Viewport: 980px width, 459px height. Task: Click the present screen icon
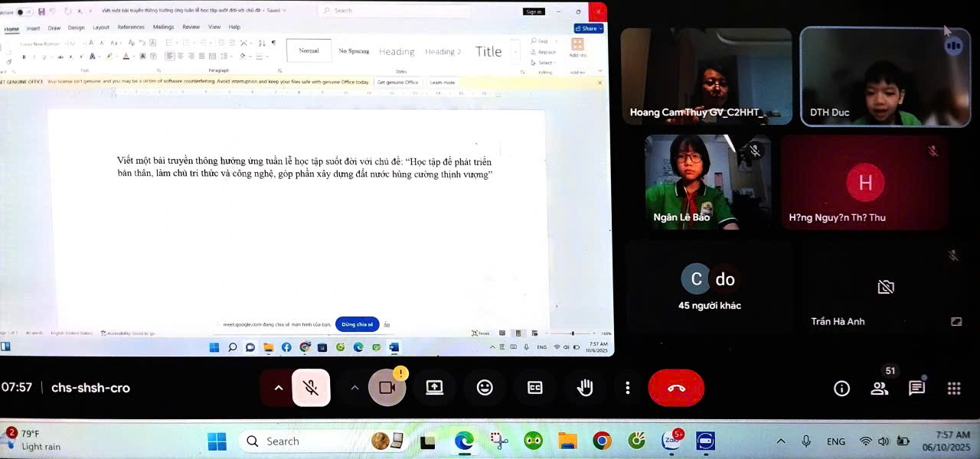pyautogui.click(x=435, y=388)
